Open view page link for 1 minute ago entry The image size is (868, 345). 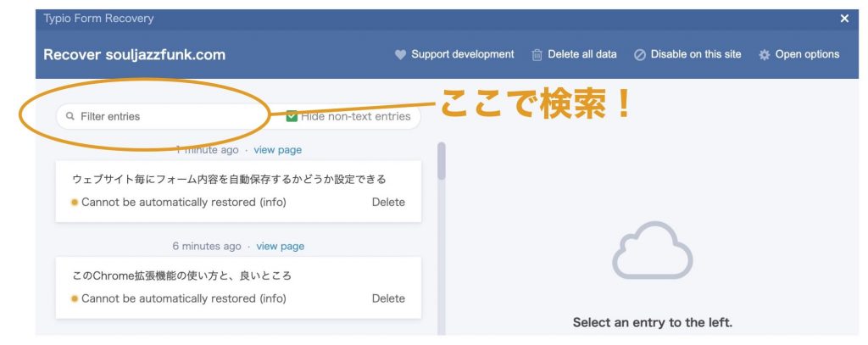coord(277,150)
